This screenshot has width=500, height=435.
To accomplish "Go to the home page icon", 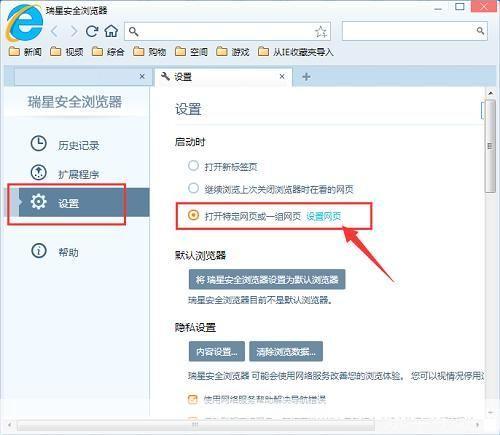I will pyautogui.click(x=111, y=31).
